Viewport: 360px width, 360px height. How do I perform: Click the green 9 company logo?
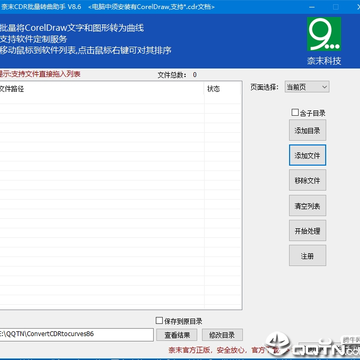click(324, 34)
